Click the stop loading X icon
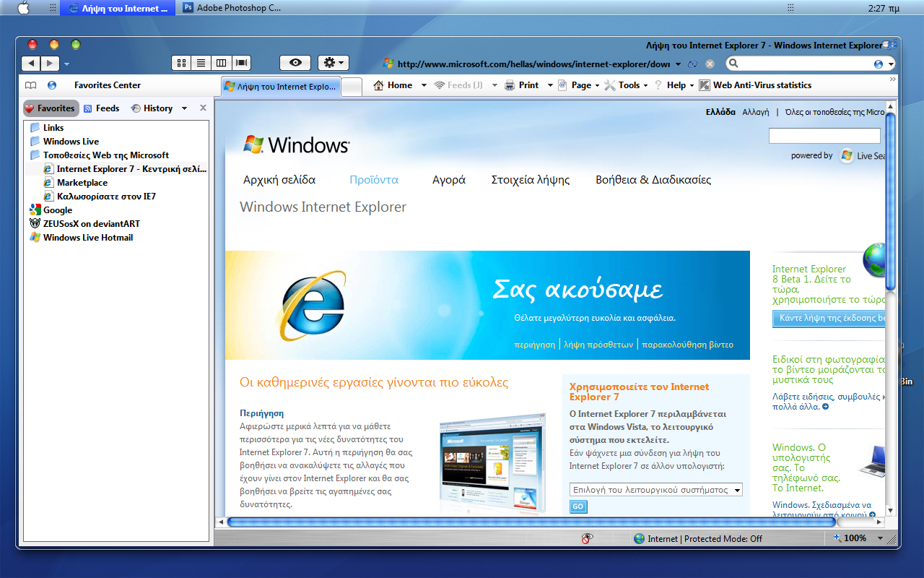This screenshot has height=578, width=924. [x=710, y=64]
